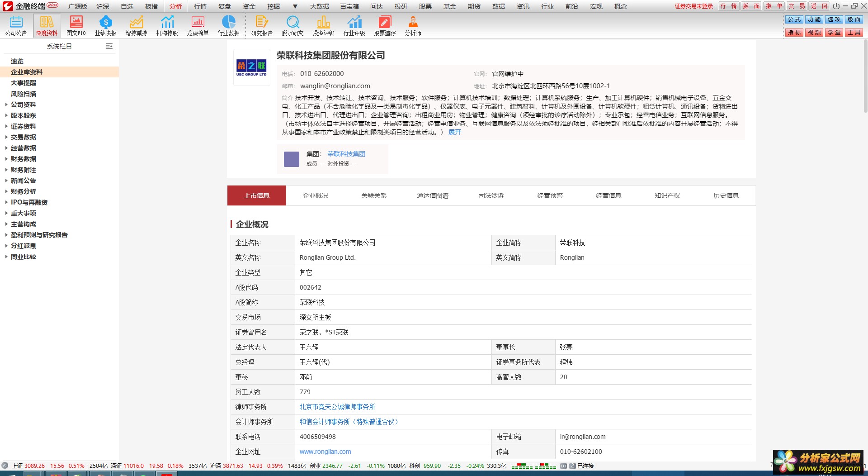
Task: Expand the 财务数据 tree node
Action: tap(6, 159)
